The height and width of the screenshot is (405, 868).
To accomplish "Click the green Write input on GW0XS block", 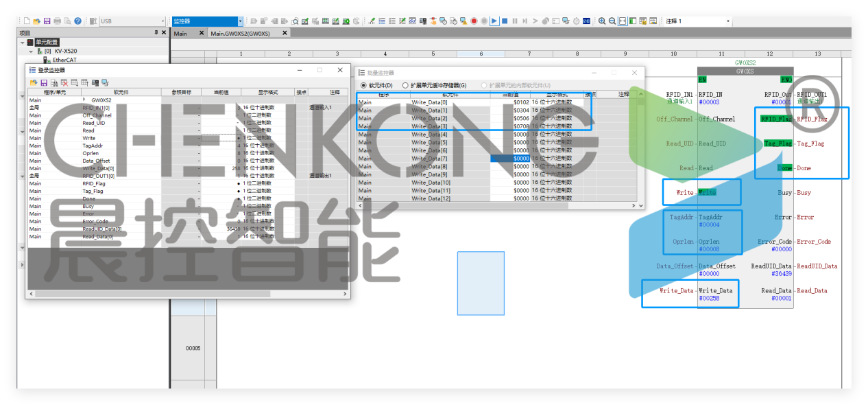I will pyautogui.click(x=707, y=193).
